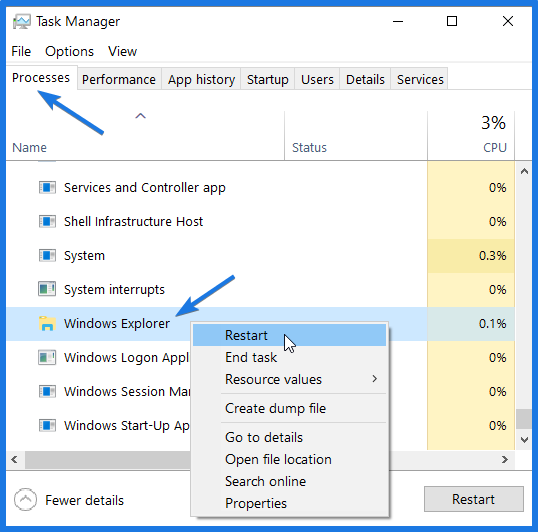The width and height of the screenshot is (538, 532).
Task: Select the Services and Controller app row
Action: 260,188
